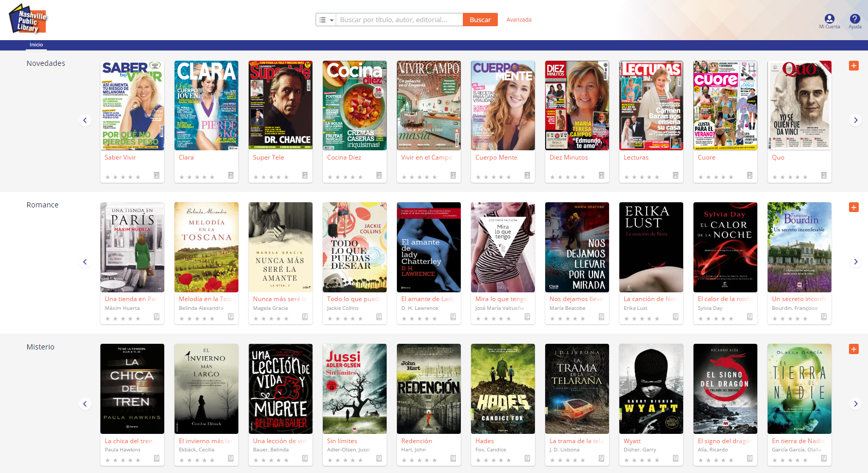
Task: Click the ebook icon on Una tienda en París
Action: (x=157, y=317)
